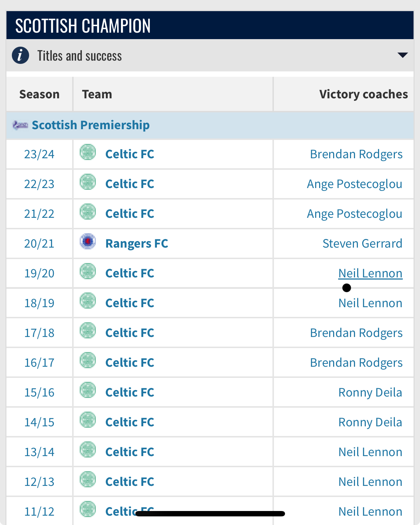
Task: Click Celtic crest in the 23/24 row
Action: pos(88,152)
